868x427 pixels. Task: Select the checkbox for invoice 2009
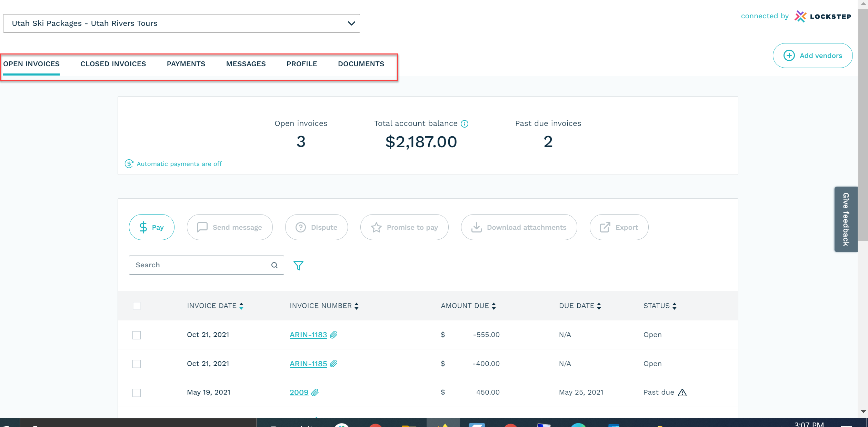[137, 393]
